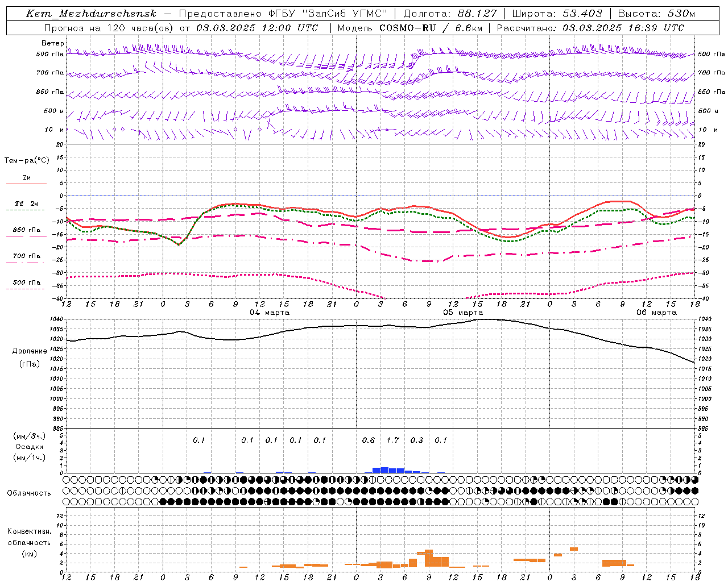Click the Td 2м dew point legend entry
This screenshot has width=728, height=582.
click(x=27, y=203)
